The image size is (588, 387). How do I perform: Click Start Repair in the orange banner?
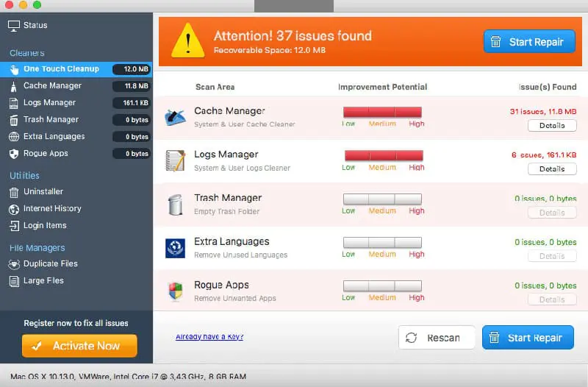(x=529, y=42)
